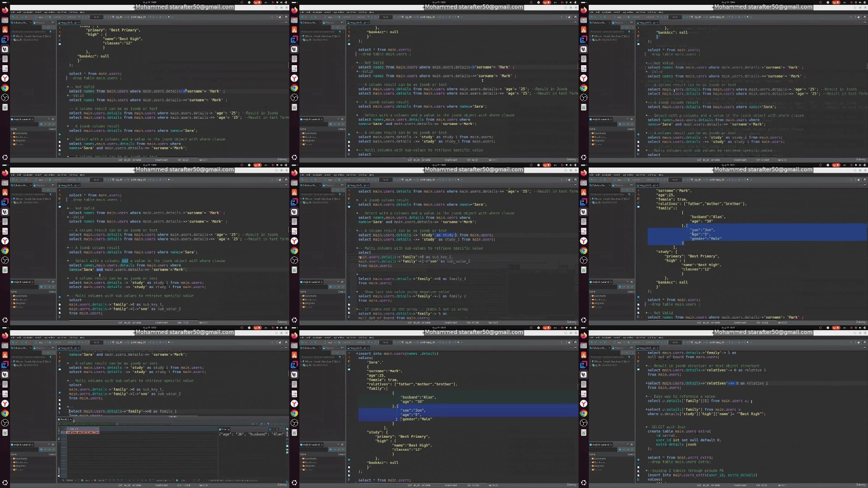Screen dimensions: 868x488
Task: Select the Result 1 tab in bottom-left frame
Action: (x=65, y=419)
